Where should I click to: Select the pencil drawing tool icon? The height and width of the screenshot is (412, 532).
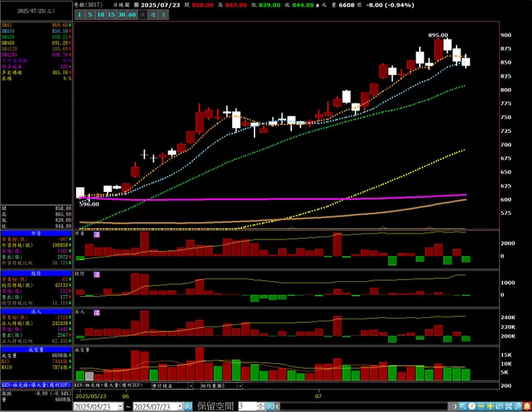coord(518,406)
